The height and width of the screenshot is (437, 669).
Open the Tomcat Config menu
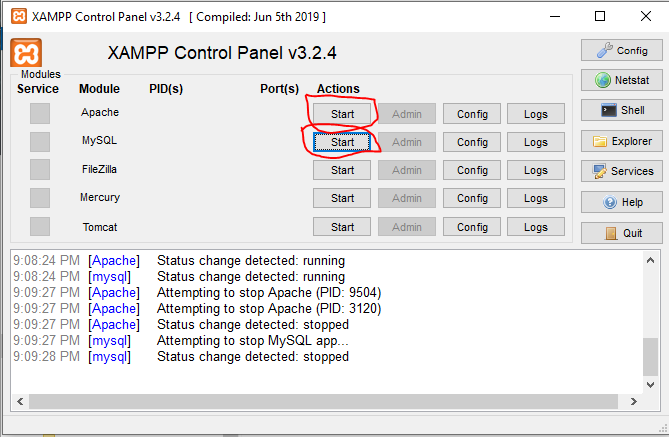tap(472, 227)
